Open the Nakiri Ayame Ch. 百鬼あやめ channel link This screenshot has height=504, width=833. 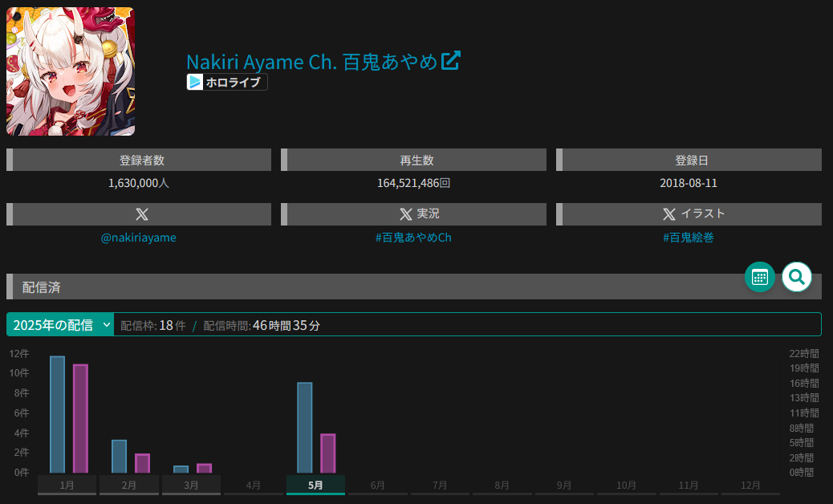(312, 62)
